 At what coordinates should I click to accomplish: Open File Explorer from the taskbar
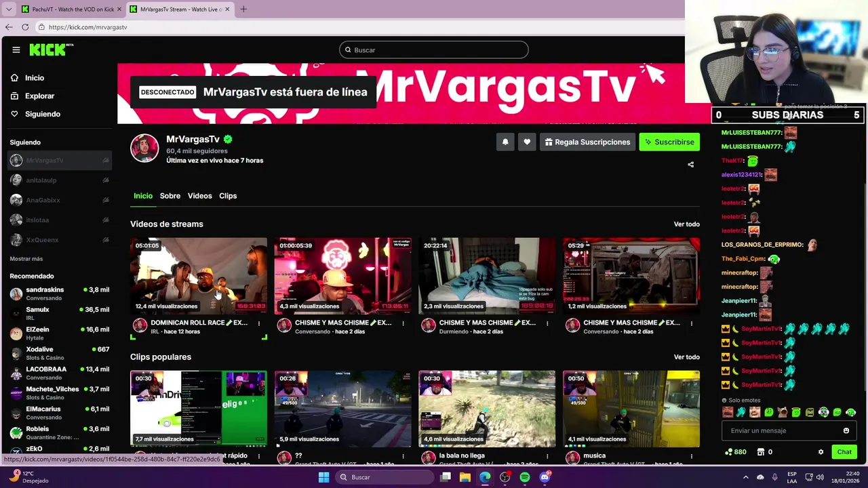click(x=465, y=477)
